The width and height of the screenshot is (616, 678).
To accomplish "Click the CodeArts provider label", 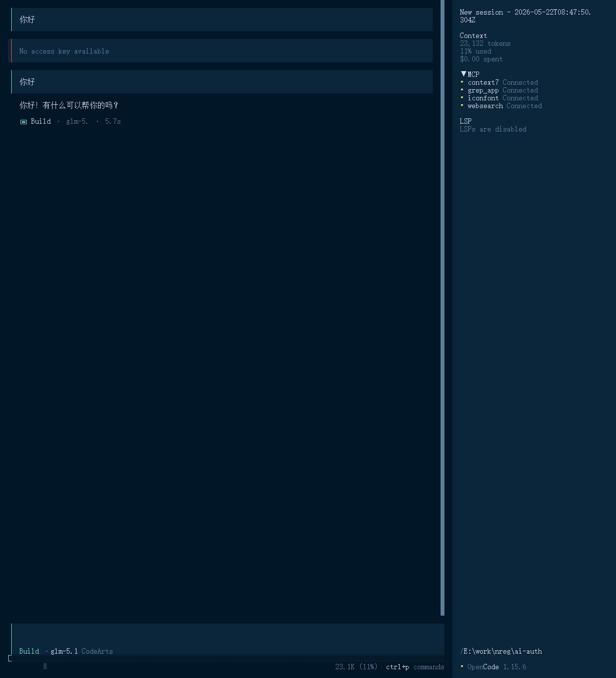I will tap(97, 651).
